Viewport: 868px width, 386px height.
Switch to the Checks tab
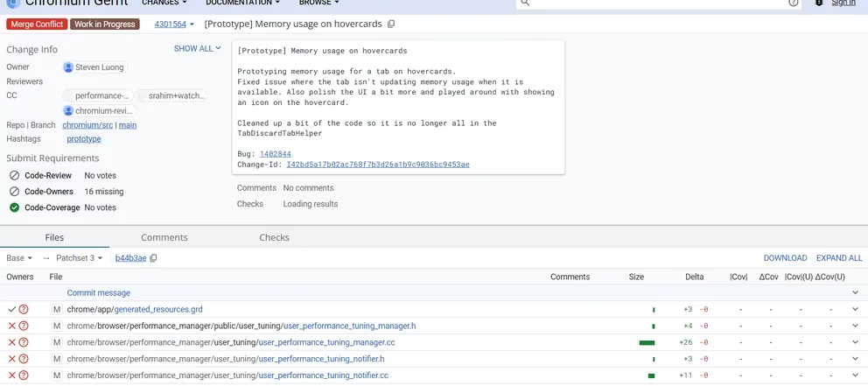point(274,237)
